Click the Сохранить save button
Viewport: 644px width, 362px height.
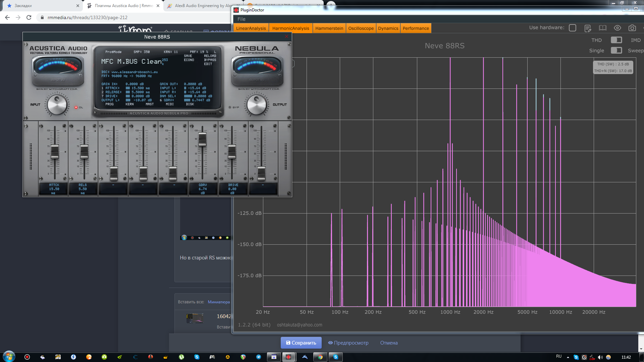pos(301,343)
